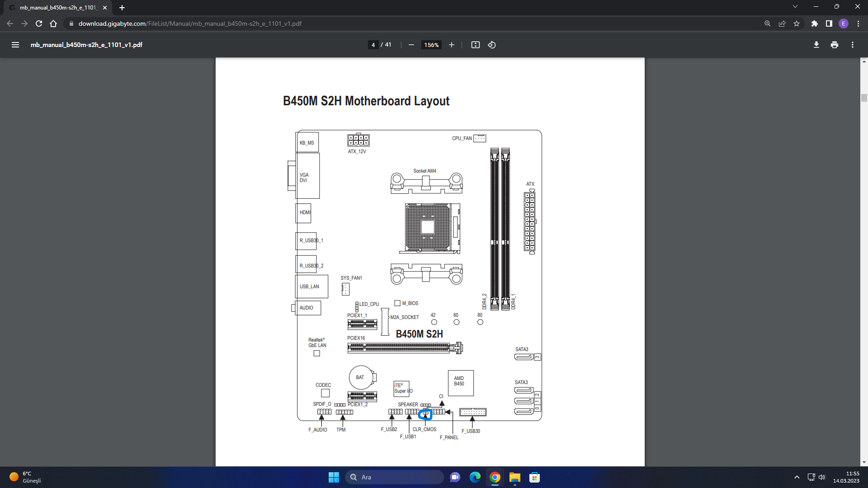This screenshot has height=488, width=868.
Task: Click the TPM label in the diagram
Action: 341,430
